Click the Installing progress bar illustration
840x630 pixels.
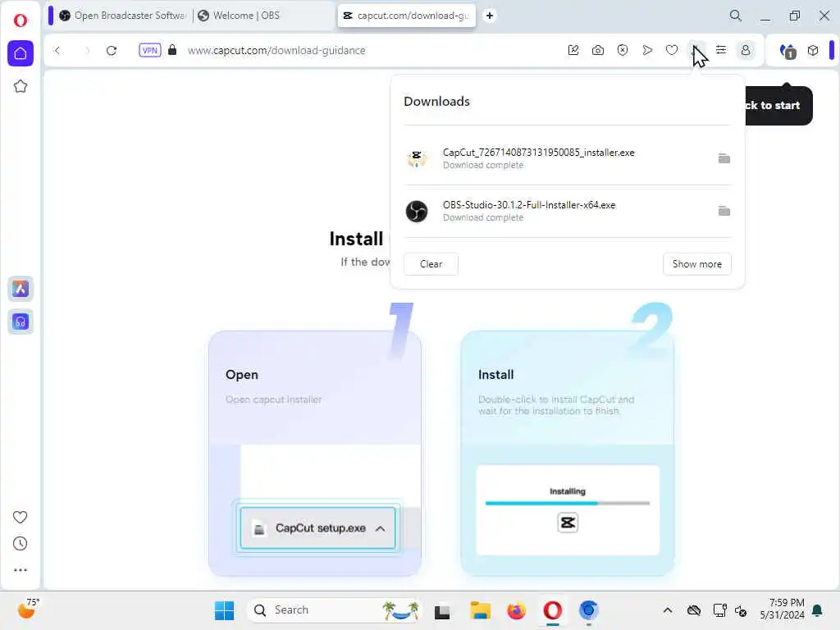tap(568, 503)
